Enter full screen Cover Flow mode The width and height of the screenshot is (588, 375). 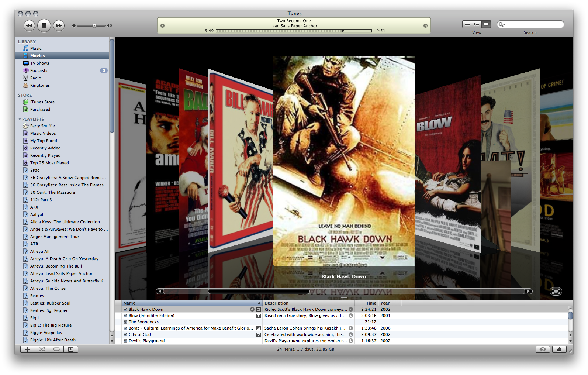(x=556, y=291)
